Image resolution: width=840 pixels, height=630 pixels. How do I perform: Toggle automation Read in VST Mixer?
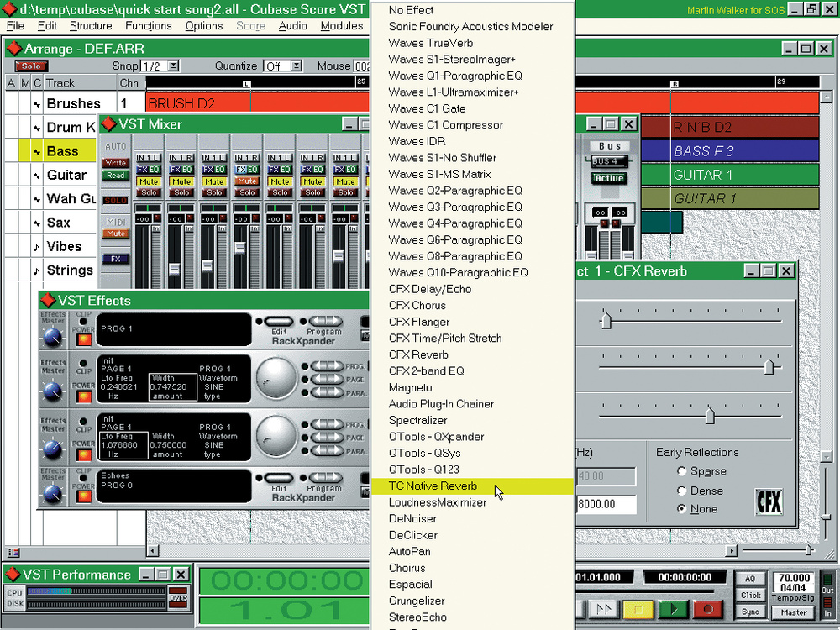(x=115, y=176)
